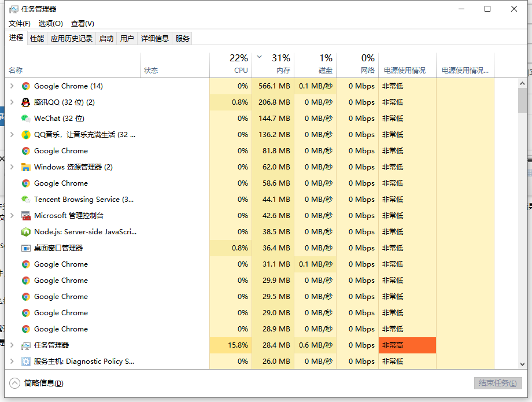Select the Node.js process icon
The width and height of the screenshot is (532, 402).
[x=25, y=232]
